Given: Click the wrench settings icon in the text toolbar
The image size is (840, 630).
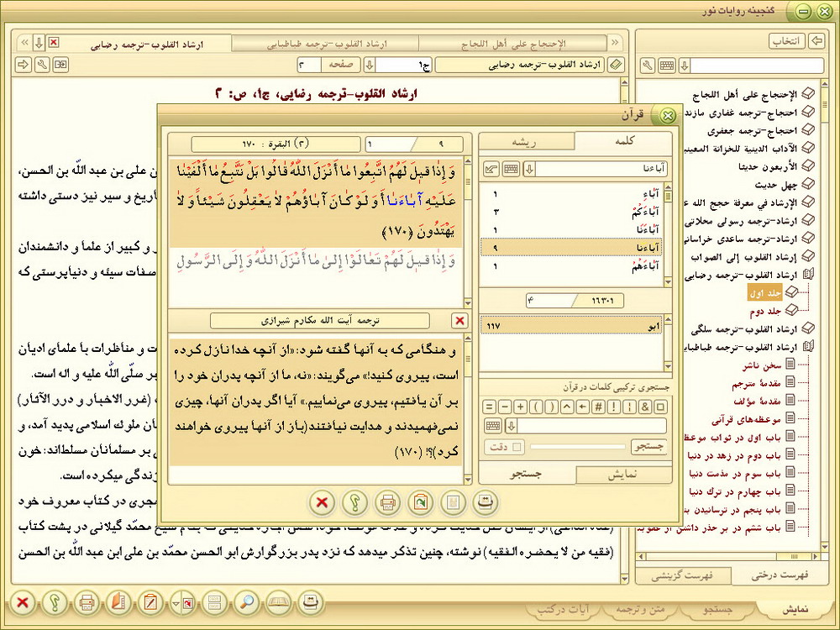Looking at the screenshot, I should click(x=42, y=65).
